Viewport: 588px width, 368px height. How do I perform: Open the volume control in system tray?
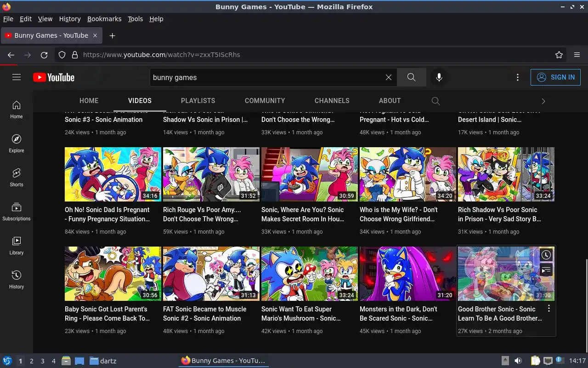click(x=518, y=361)
